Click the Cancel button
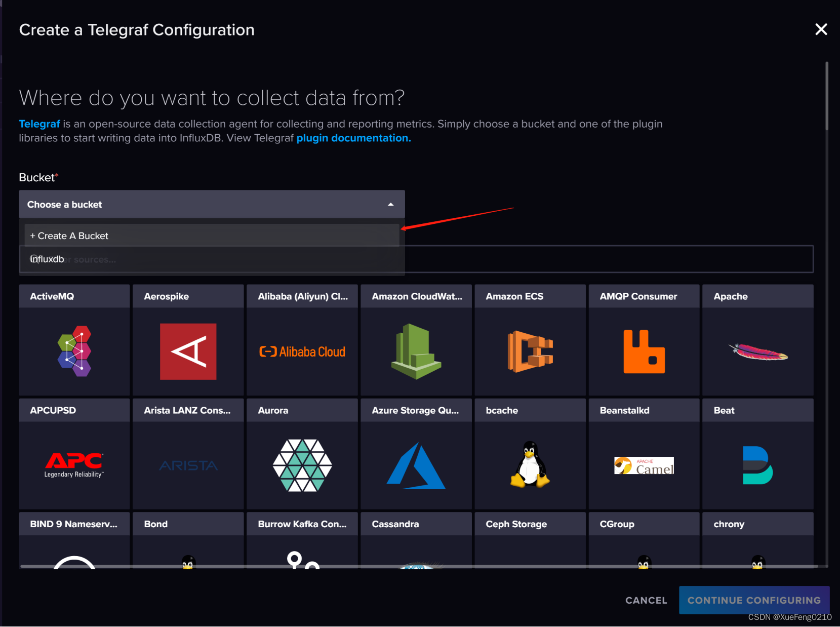 click(646, 600)
